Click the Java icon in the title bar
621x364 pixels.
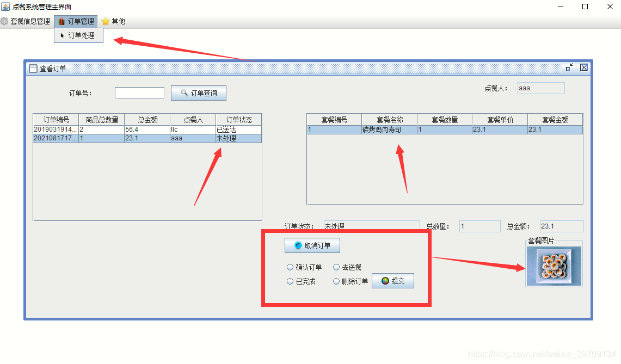coord(5,7)
